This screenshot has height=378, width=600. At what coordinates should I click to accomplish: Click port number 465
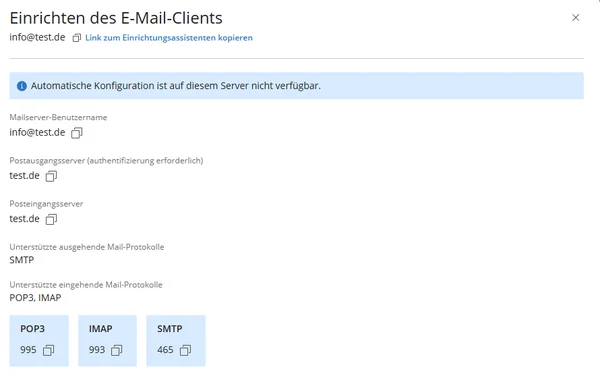click(165, 350)
